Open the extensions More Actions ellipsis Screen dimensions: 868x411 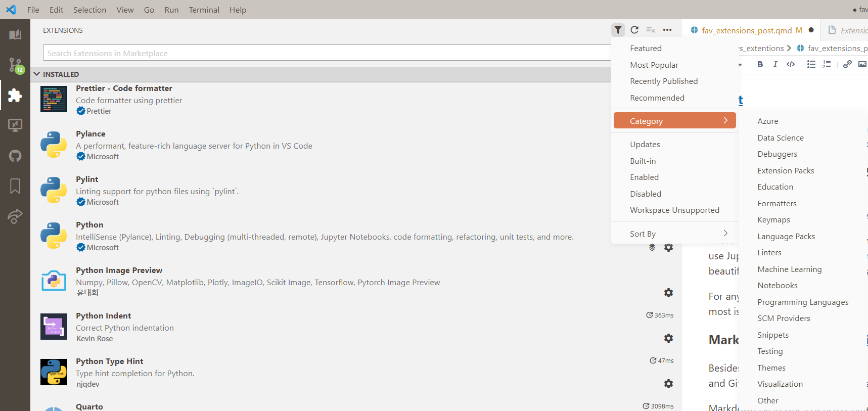click(x=667, y=30)
